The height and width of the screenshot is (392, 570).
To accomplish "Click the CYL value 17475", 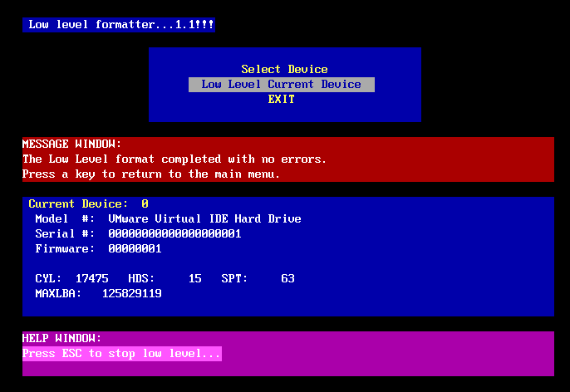I will point(91,278).
